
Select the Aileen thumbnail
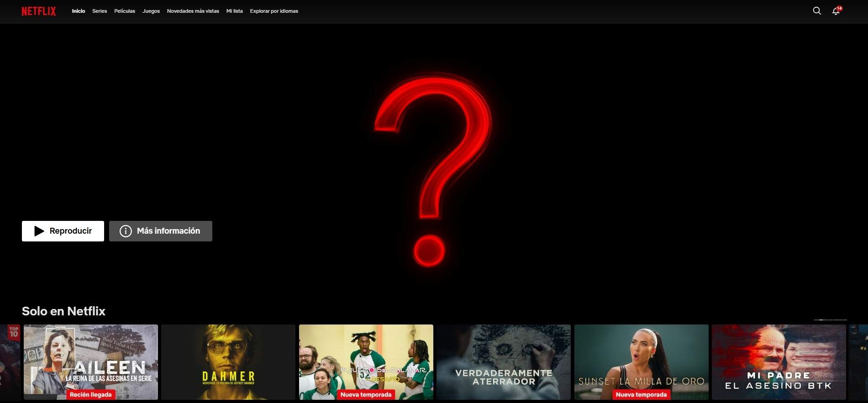point(91,362)
